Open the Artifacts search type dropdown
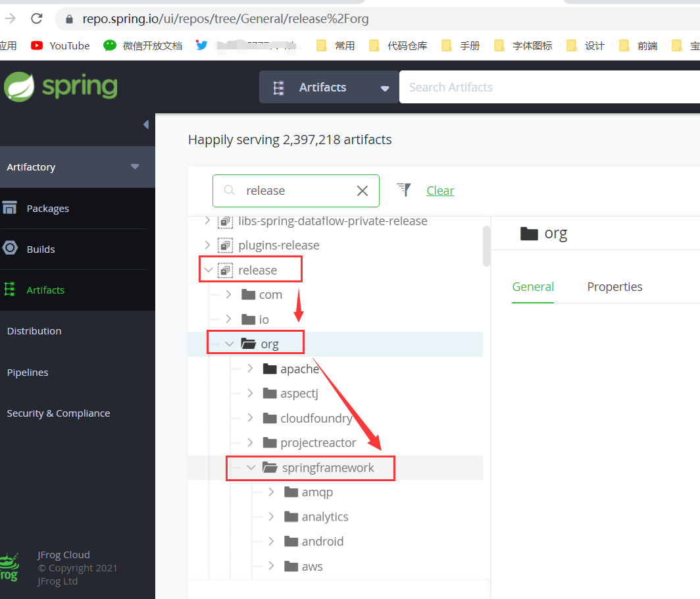700x599 pixels. point(329,87)
